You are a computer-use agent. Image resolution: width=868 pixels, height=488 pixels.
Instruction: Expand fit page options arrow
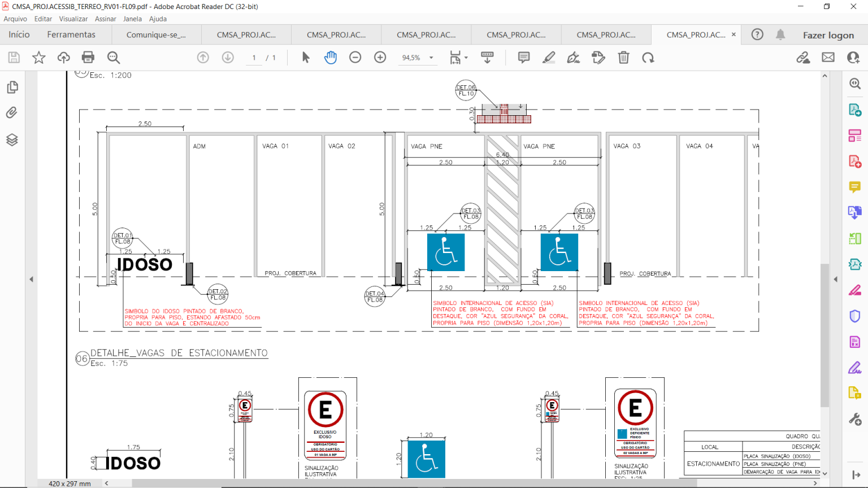click(x=466, y=58)
